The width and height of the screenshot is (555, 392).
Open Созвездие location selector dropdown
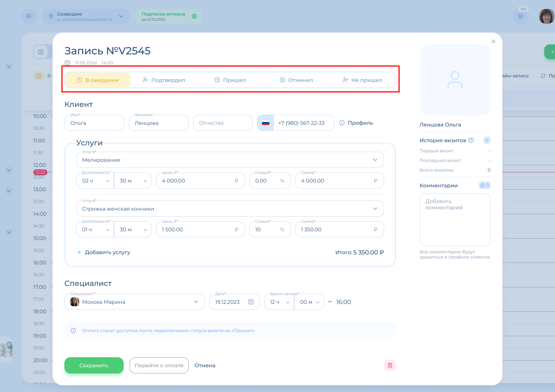click(x=121, y=16)
